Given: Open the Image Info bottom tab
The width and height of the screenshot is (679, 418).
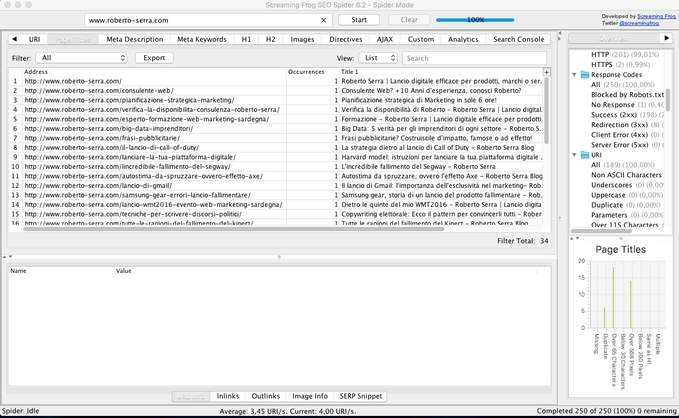Looking at the screenshot, I should (310, 396).
